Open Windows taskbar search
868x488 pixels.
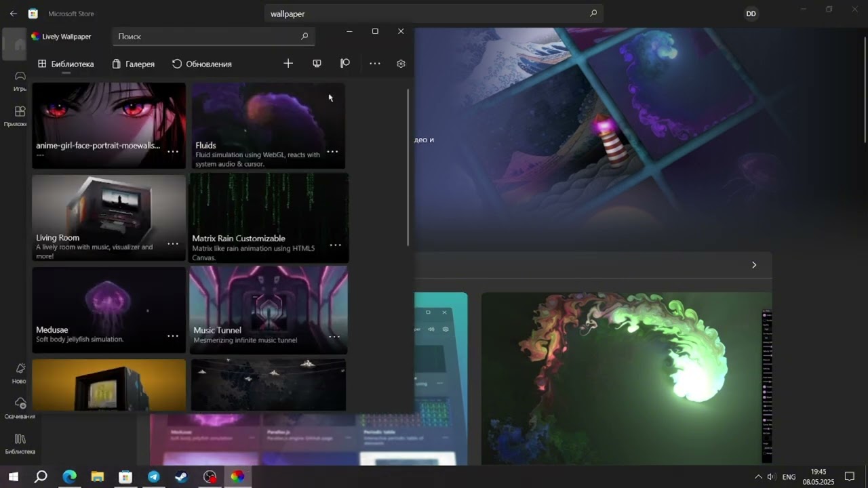41,476
